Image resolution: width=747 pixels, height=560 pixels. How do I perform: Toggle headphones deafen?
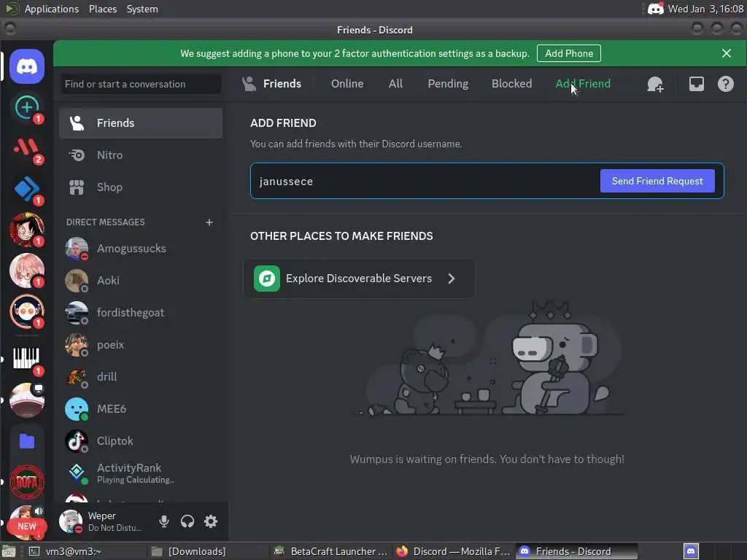click(x=187, y=521)
